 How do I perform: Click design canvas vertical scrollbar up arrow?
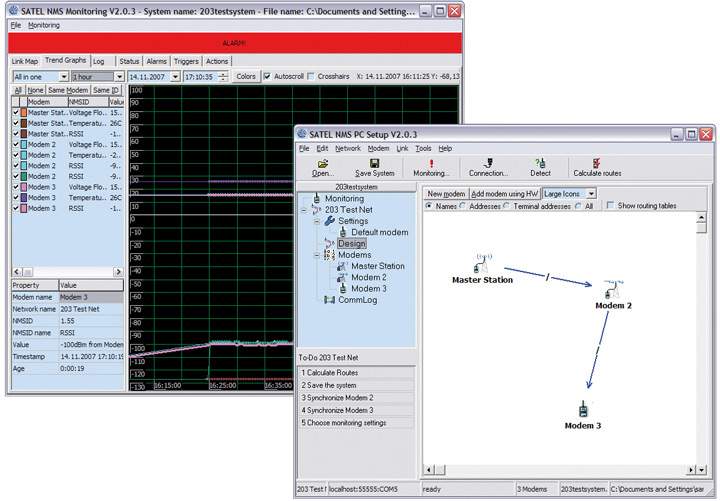pyautogui.click(x=701, y=217)
